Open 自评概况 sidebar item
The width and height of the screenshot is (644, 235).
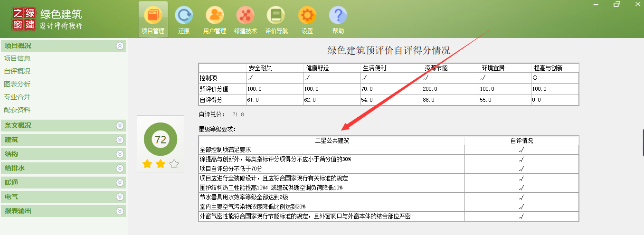point(17,71)
